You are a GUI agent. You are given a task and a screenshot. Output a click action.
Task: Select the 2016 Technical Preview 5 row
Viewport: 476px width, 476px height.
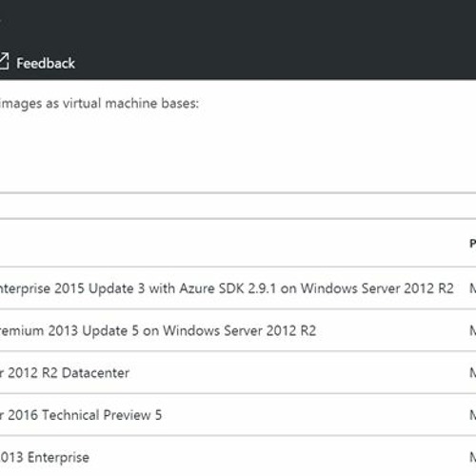tap(238, 415)
